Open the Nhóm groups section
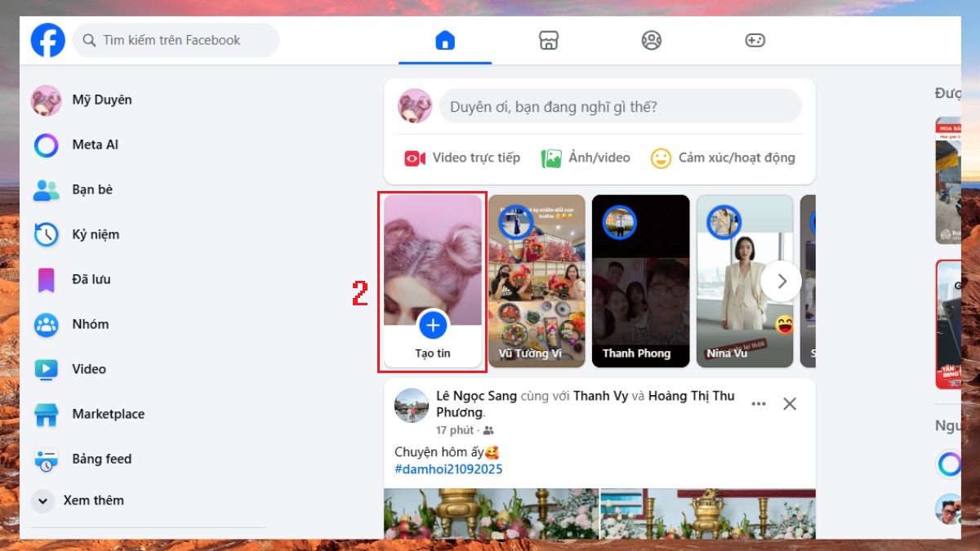Viewport: 980px width, 551px height. [90, 324]
